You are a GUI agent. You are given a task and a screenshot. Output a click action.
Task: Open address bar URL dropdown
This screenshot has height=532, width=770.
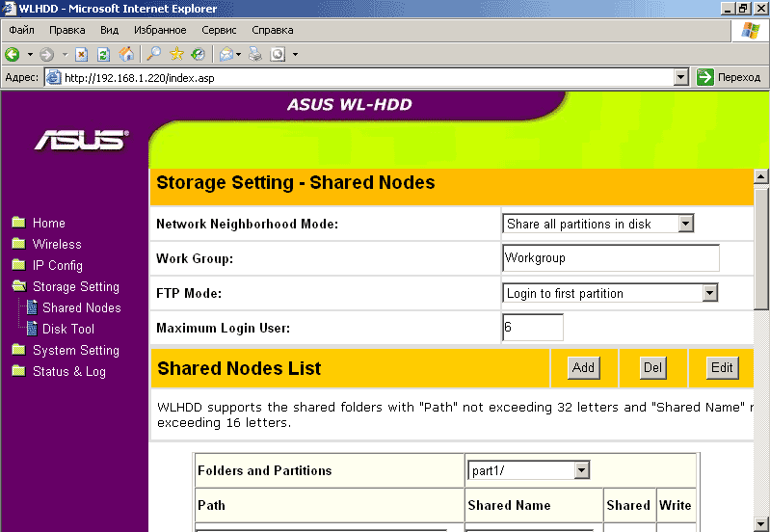point(680,77)
